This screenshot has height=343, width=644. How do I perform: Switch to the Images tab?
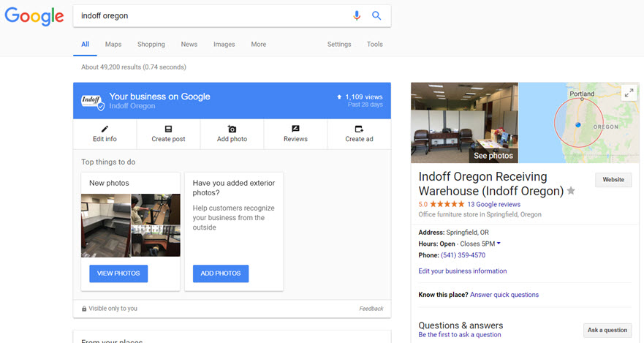(224, 44)
